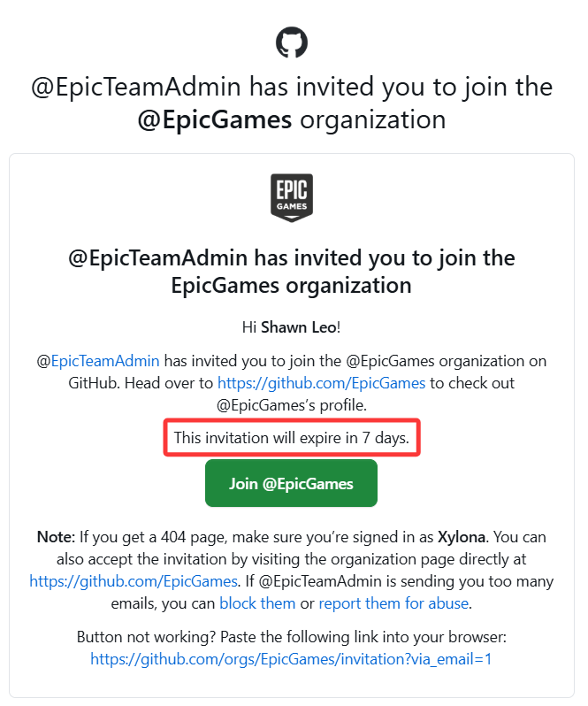Click the 'block them' link
Viewport: 588px width, 706px height.
point(257,602)
